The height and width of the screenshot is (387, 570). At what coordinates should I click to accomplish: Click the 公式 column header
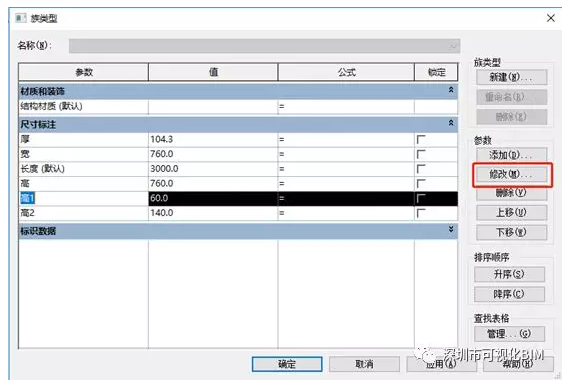tap(346, 72)
